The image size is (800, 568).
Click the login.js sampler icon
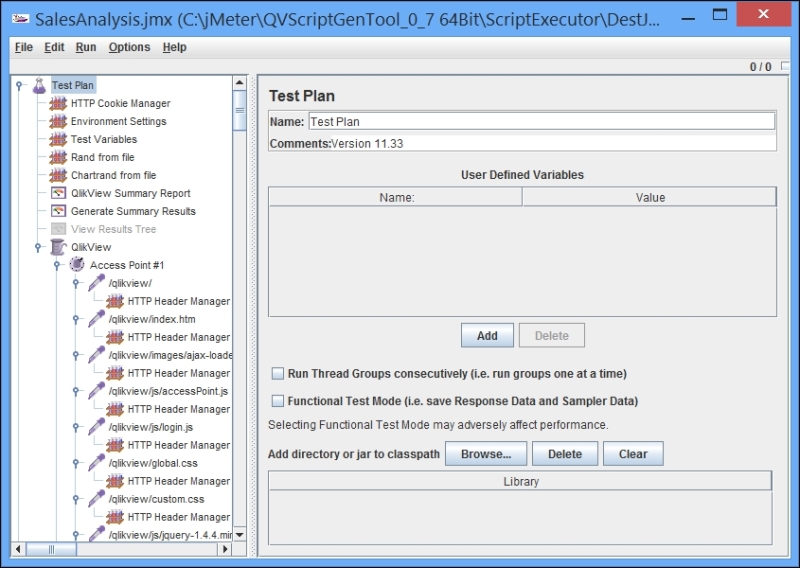point(96,427)
